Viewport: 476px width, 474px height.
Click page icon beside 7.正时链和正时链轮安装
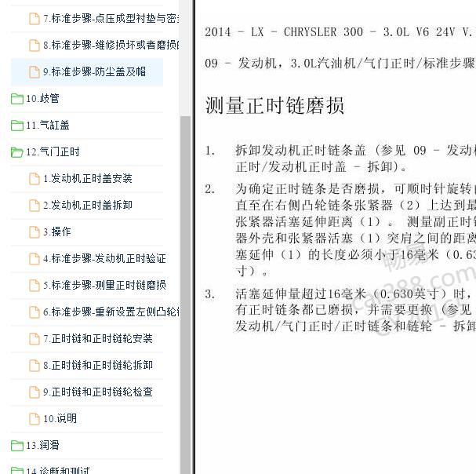35,339
